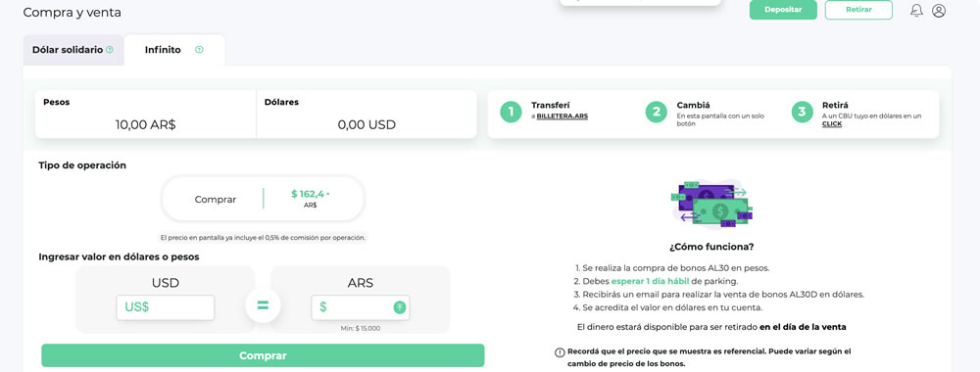The height and width of the screenshot is (372, 980).
Task: Click the green equals sign icon
Action: click(x=263, y=305)
